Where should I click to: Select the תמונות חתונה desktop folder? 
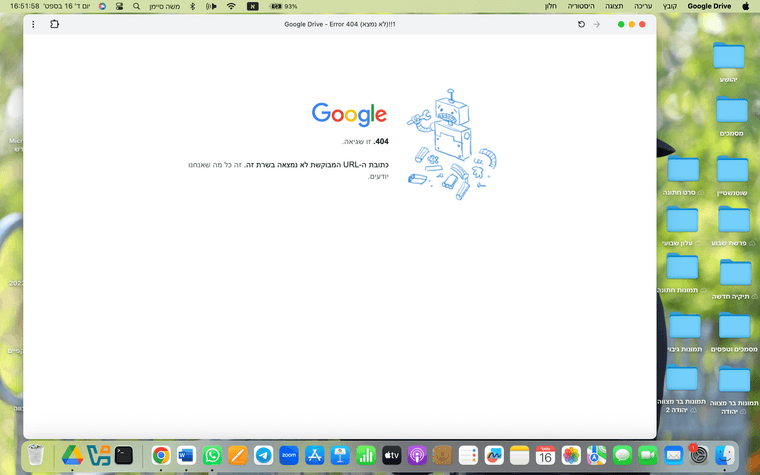(682, 273)
